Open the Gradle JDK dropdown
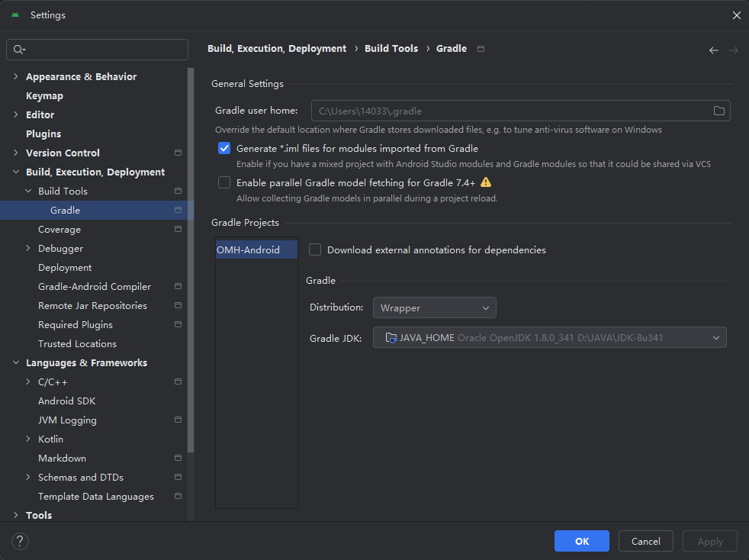The width and height of the screenshot is (749, 560). (x=549, y=338)
